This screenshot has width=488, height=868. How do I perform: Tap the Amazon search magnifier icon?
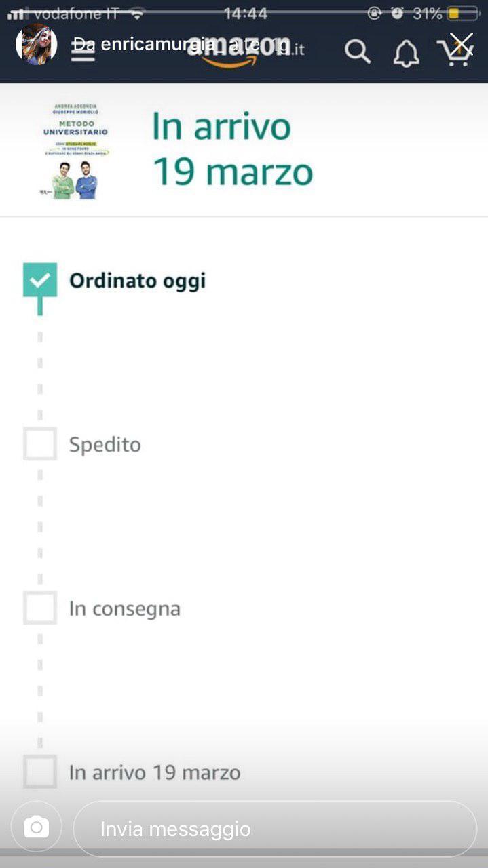click(357, 52)
